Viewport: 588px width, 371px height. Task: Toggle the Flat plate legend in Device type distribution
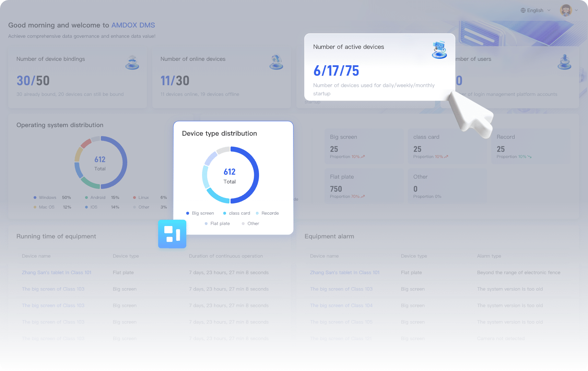tap(217, 223)
